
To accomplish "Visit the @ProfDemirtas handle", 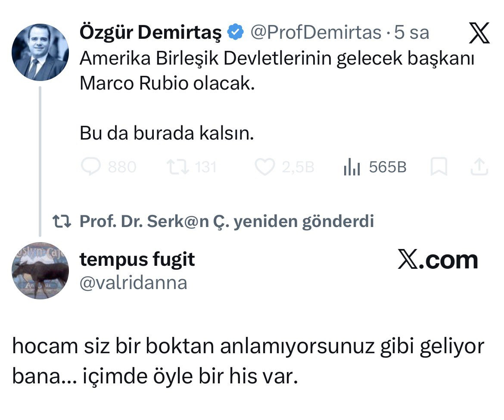I will (x=316, y=33).
